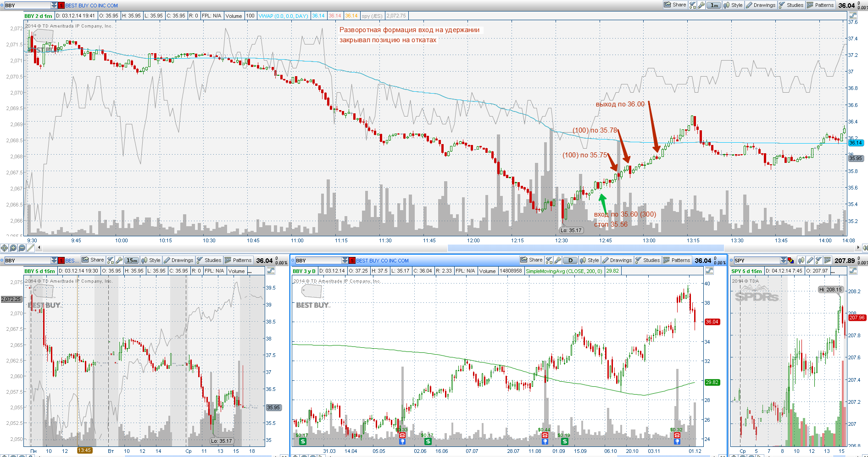
Task: Expand symbol dropdown in BBY daily chart
Action: coord(345,260)
